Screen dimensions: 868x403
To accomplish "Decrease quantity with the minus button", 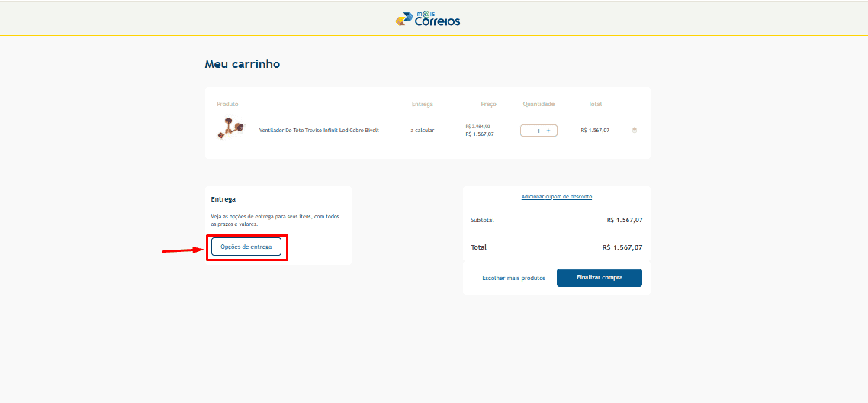I will click(x=529, y=131).
